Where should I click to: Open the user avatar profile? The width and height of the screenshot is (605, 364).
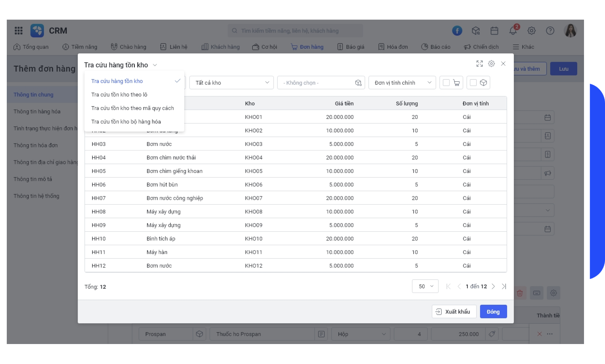570,31
